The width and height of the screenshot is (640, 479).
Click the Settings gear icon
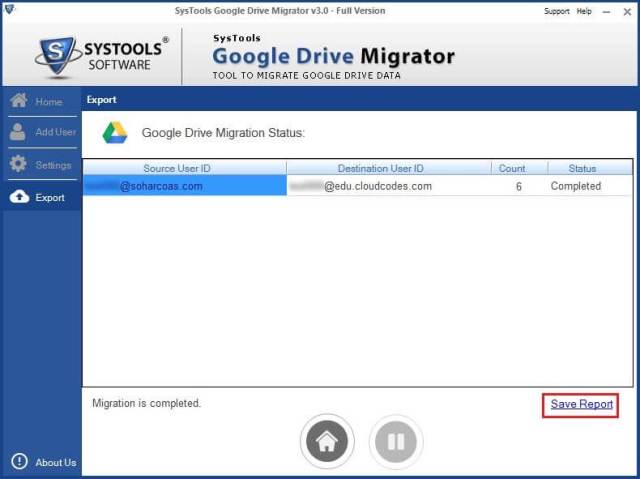[18, 164]
